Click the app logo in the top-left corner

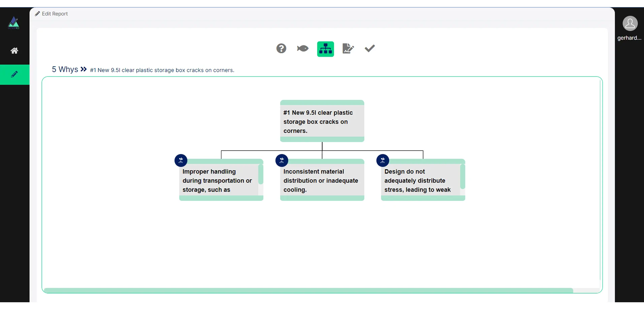coord(13,23)
